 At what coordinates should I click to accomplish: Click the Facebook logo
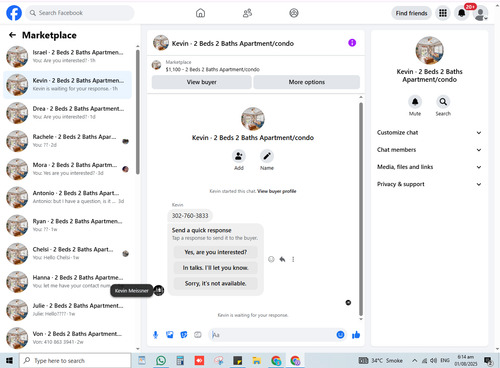click(14, 13)
